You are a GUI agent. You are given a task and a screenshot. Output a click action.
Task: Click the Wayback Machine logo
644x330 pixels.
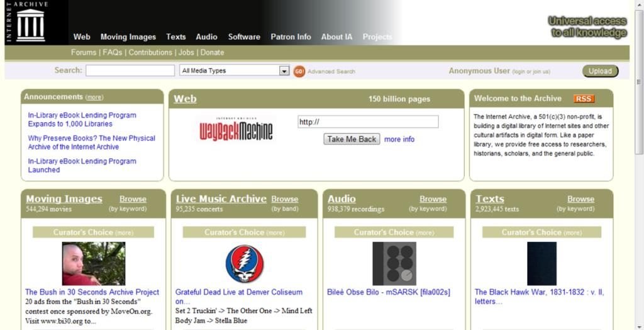(x=236, y=129)
